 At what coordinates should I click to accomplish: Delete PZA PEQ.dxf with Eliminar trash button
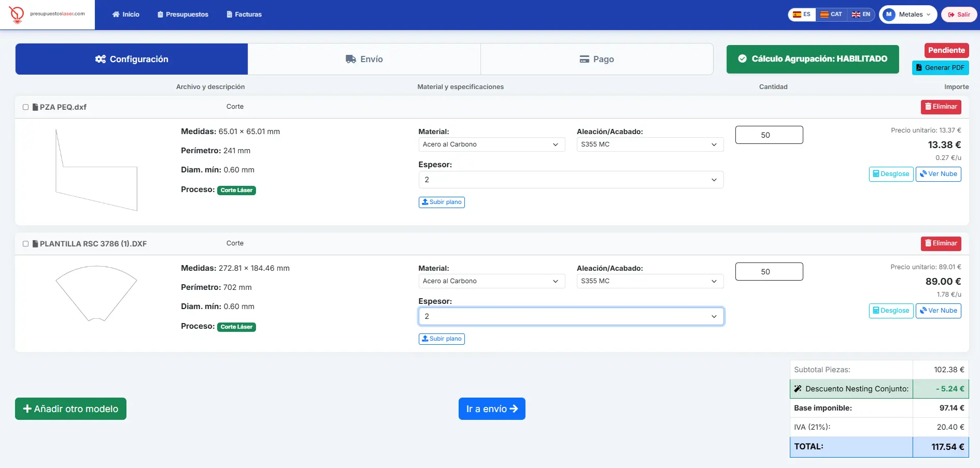[x=941, y=107]
